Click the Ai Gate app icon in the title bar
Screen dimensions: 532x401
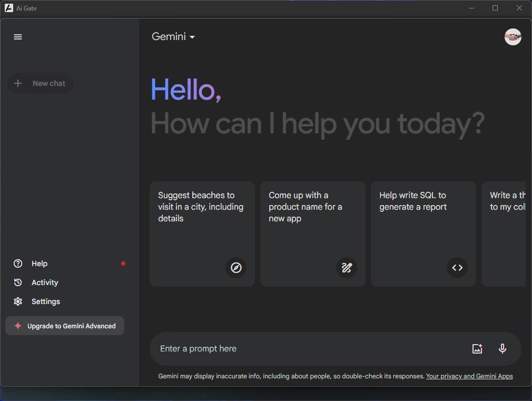pos(9,8)
